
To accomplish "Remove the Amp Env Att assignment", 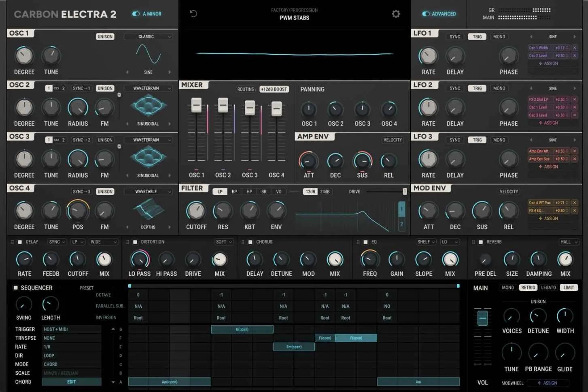I will click(574, 151).
